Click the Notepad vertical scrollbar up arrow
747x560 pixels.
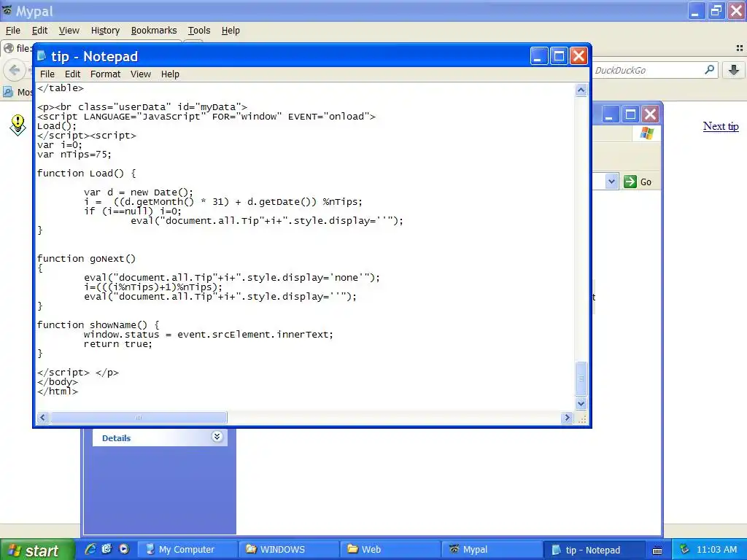[581, 90]
